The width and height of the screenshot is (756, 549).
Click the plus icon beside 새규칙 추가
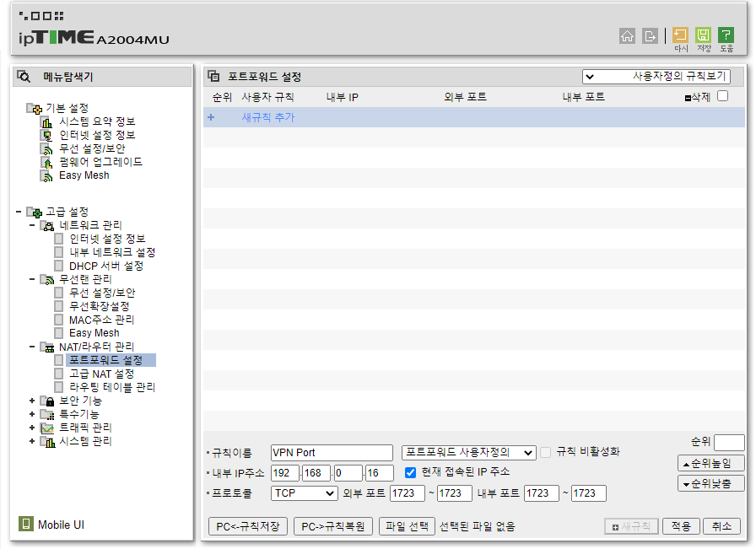tap(211, 117)
